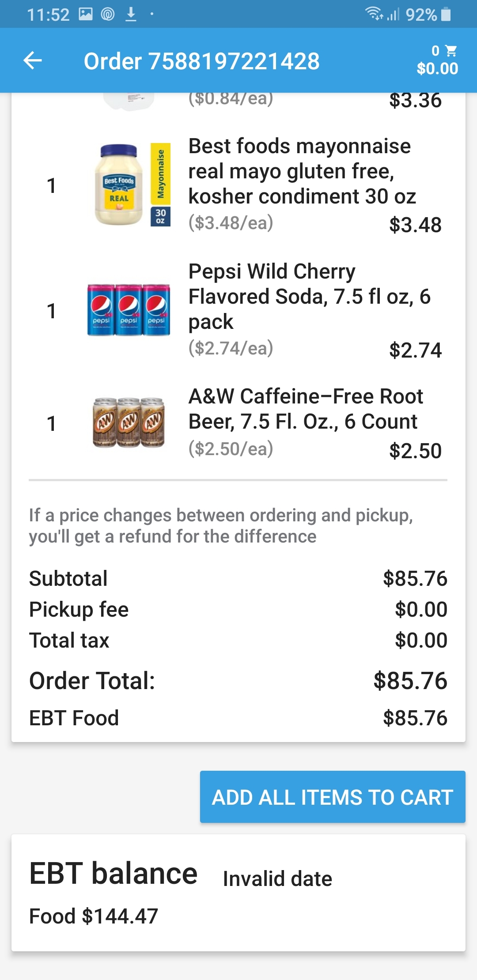Tap the circular notification icon in status bar
This screenshot has width=477, height=980.
[x=108, y=14]
